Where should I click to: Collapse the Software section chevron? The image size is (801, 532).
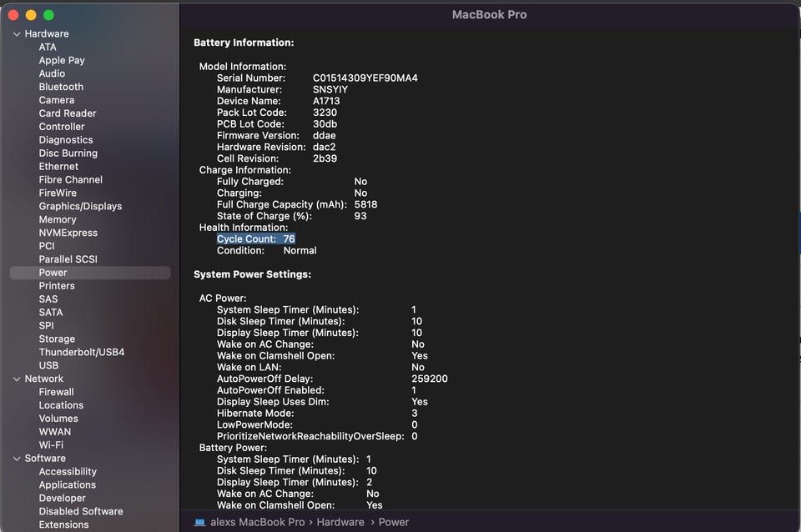tap(17, 459)
